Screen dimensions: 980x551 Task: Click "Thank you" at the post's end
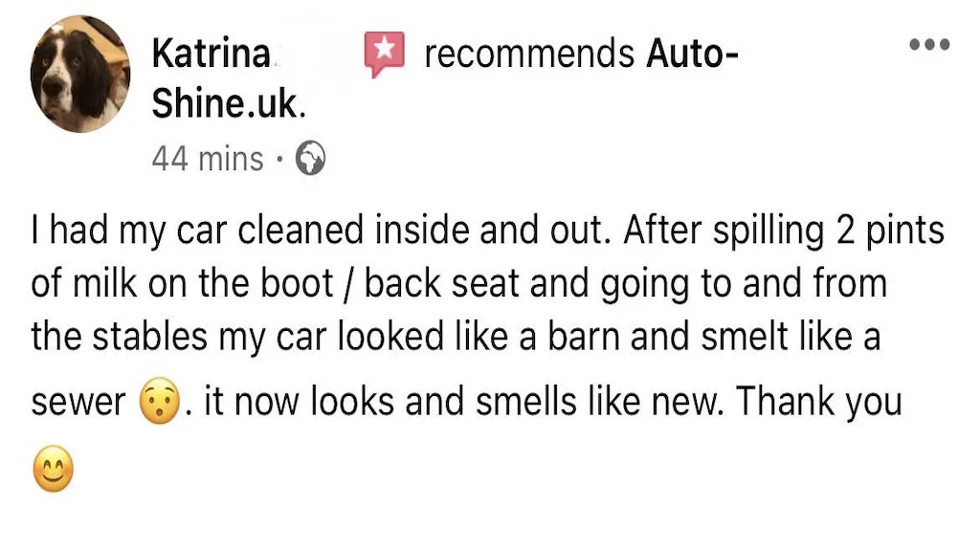point(819,401)
